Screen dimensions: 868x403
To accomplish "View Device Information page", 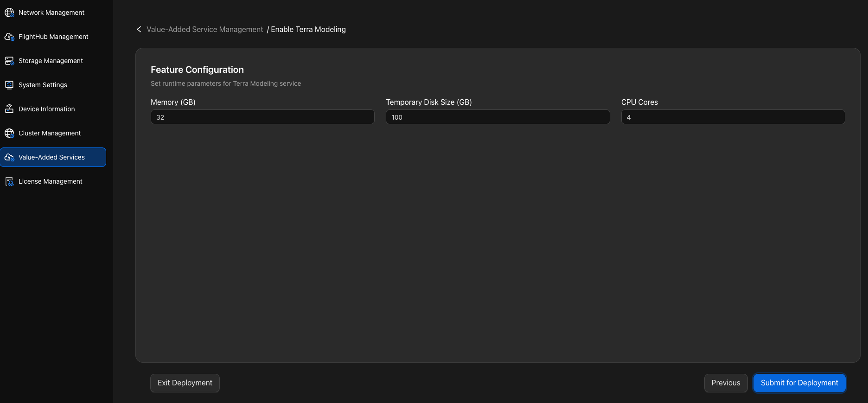I will tap(53, 109).
